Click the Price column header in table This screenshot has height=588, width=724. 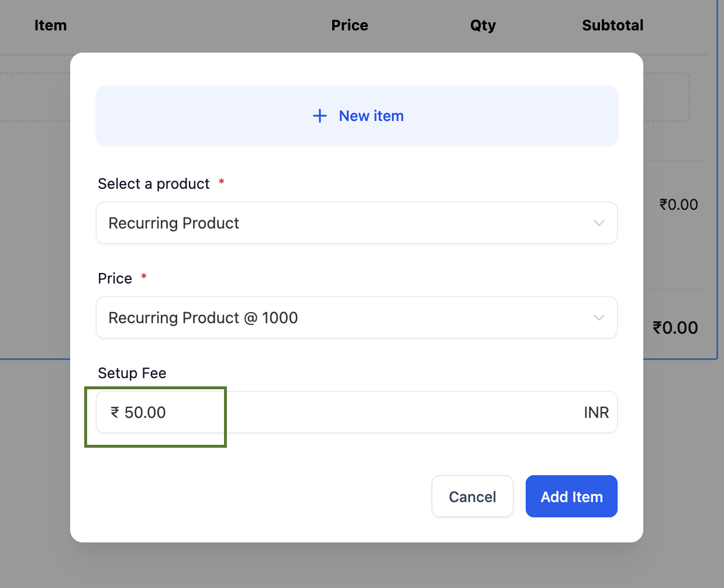coord(350,25)
